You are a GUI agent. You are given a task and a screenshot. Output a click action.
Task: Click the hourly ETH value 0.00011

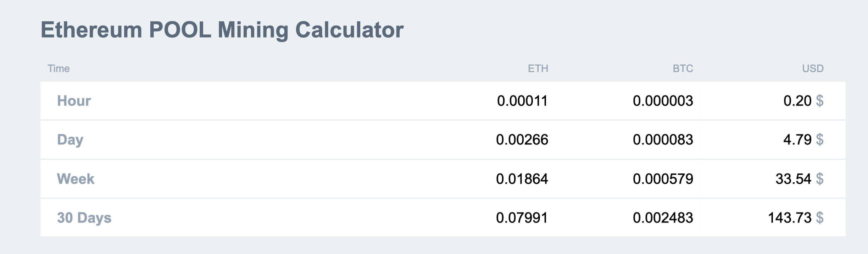[522, 101]
